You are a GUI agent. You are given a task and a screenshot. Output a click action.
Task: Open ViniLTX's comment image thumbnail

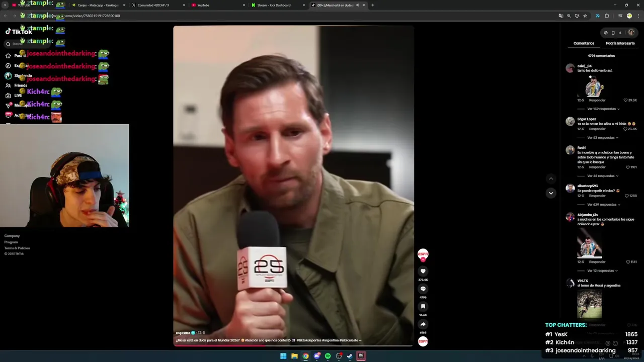click(x=590, y=304)
